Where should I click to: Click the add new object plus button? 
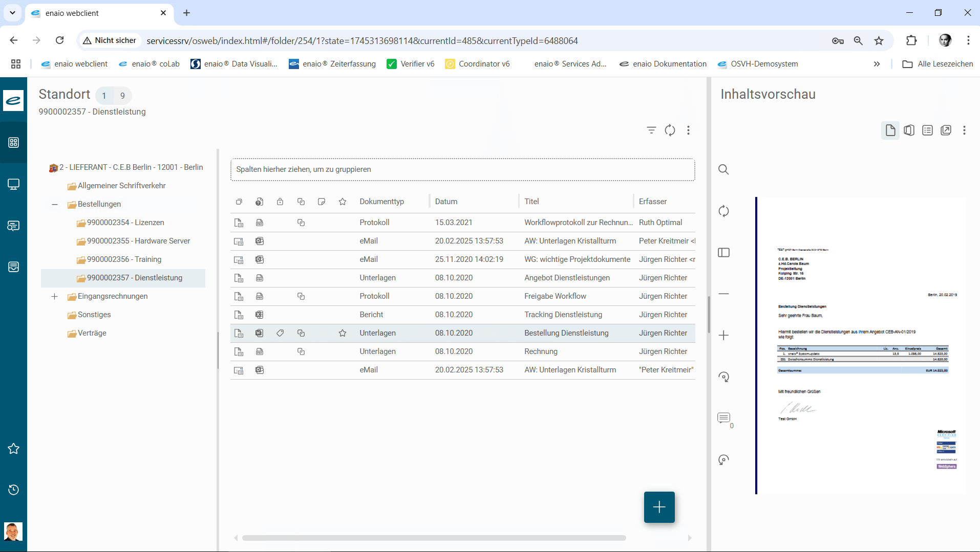[659, 507]
